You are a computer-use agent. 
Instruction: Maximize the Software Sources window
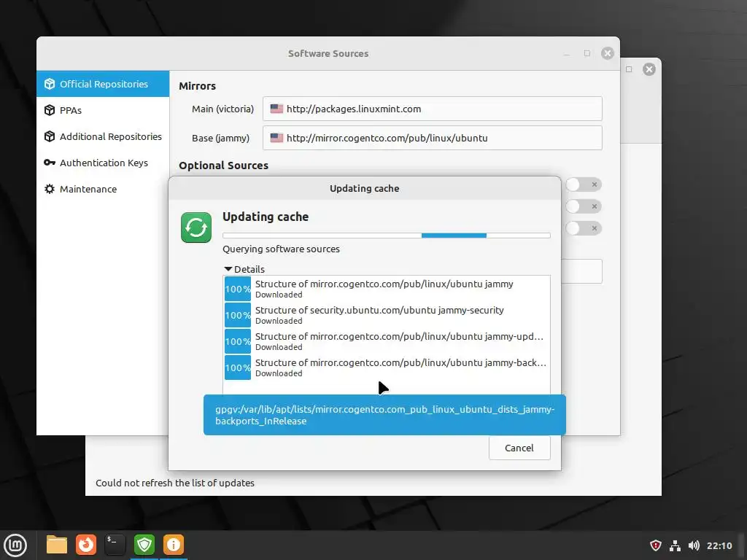(587, 53)
